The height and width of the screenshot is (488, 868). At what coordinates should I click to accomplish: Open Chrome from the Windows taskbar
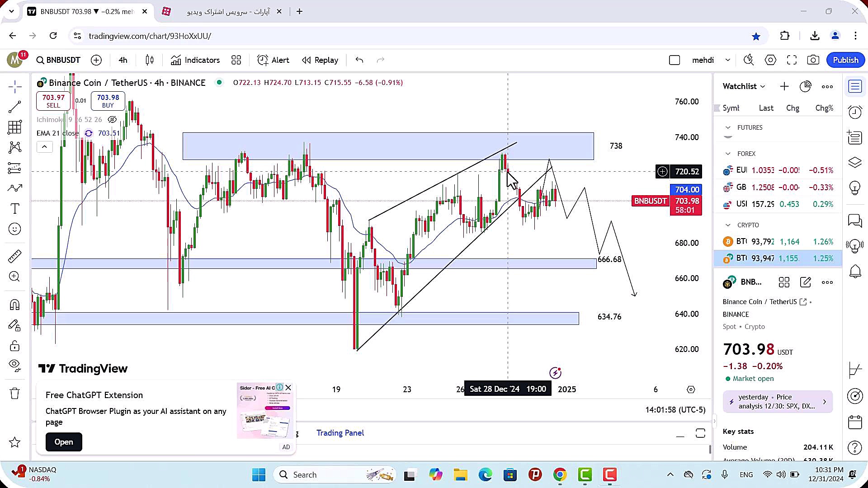(560, 475)
